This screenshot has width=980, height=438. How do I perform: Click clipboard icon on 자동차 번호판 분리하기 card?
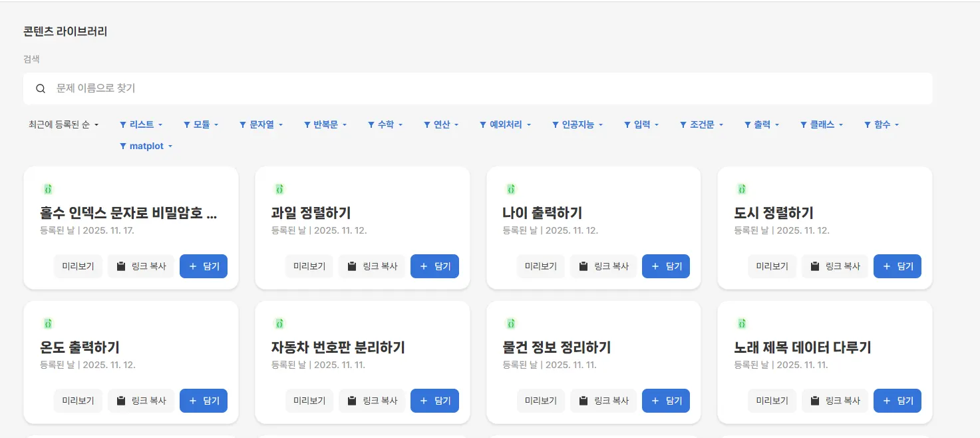click(352, 401)
